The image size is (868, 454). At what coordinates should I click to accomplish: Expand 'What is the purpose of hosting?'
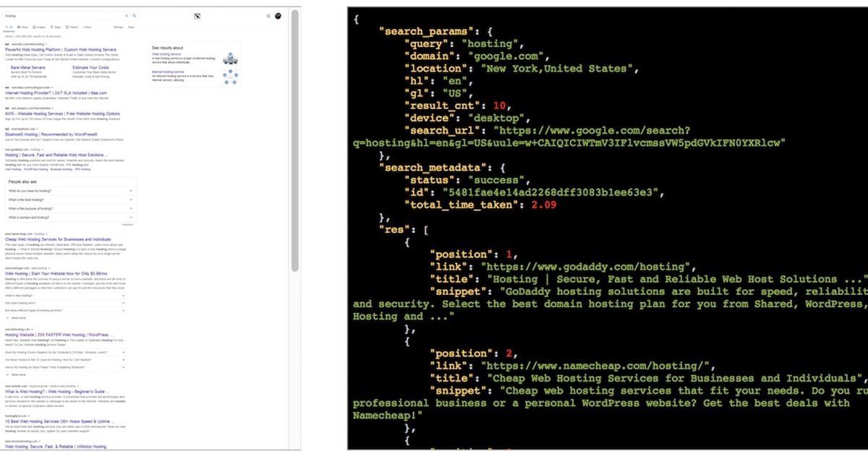[x=71, y=208]
